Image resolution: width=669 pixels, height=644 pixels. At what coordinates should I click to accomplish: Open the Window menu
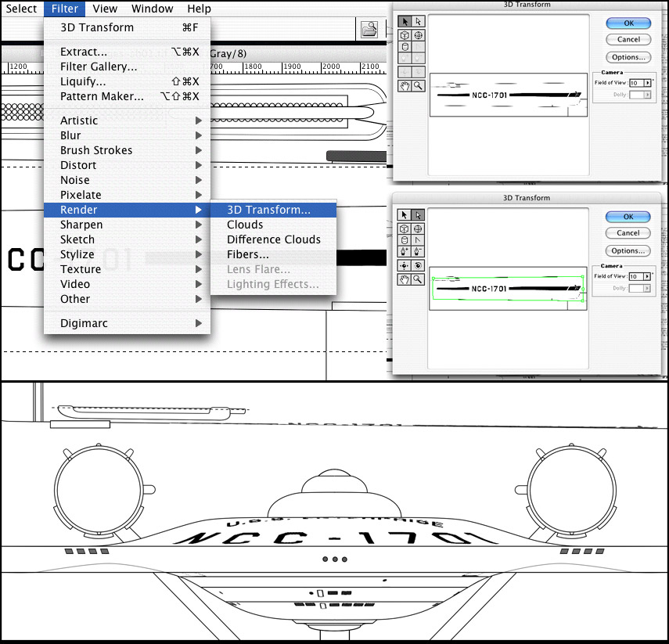(153, 9)
